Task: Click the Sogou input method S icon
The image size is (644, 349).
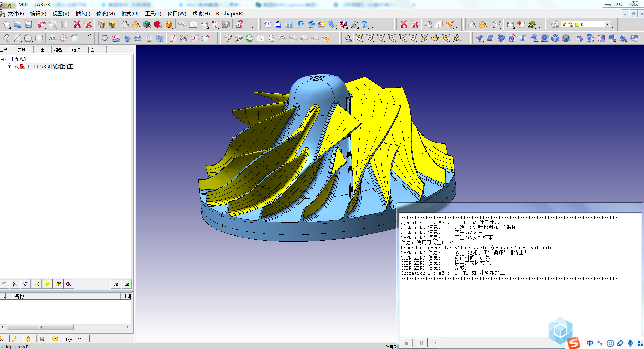Action: [574, 343]
